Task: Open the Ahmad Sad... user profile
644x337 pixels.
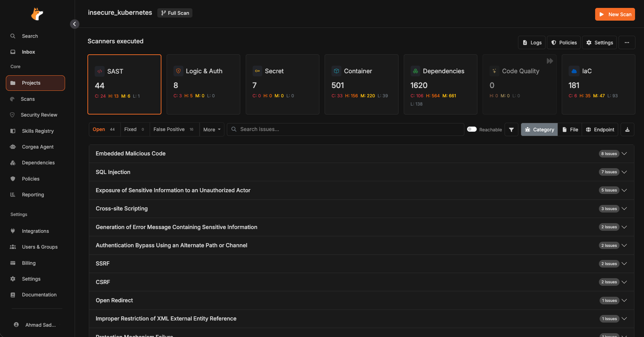Action: tap(35, 325)
